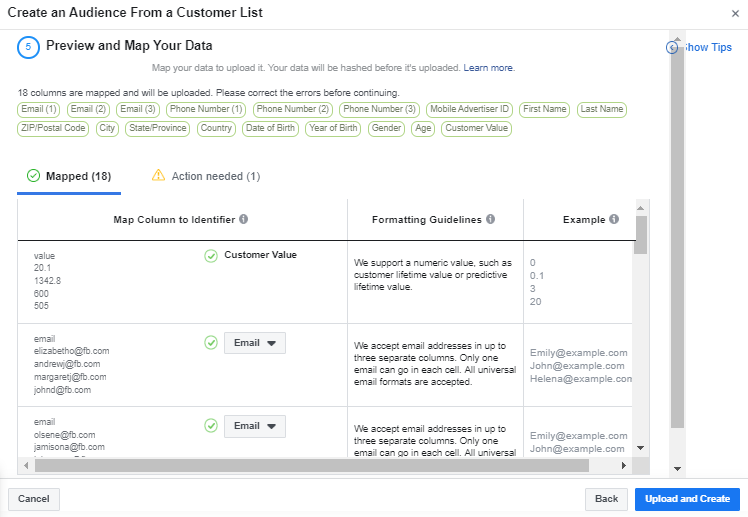
Task: Click warning triangle icon on Action needed tab
Action: point(158,176)
